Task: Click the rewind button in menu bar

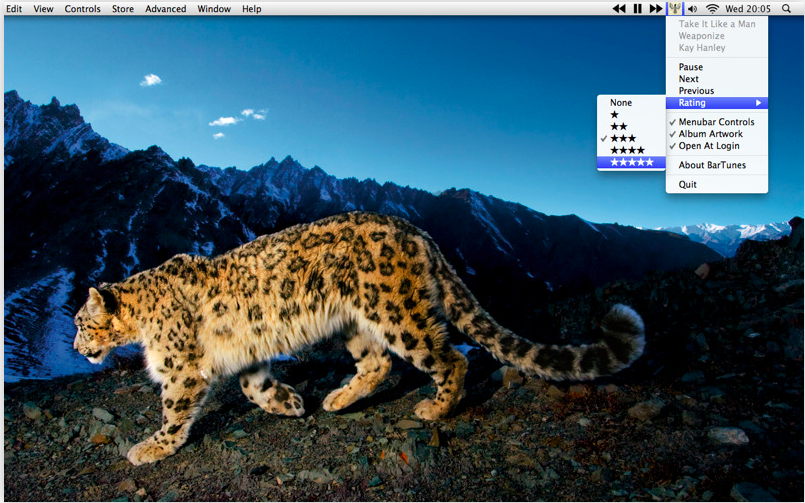Action: click(619, 9)
